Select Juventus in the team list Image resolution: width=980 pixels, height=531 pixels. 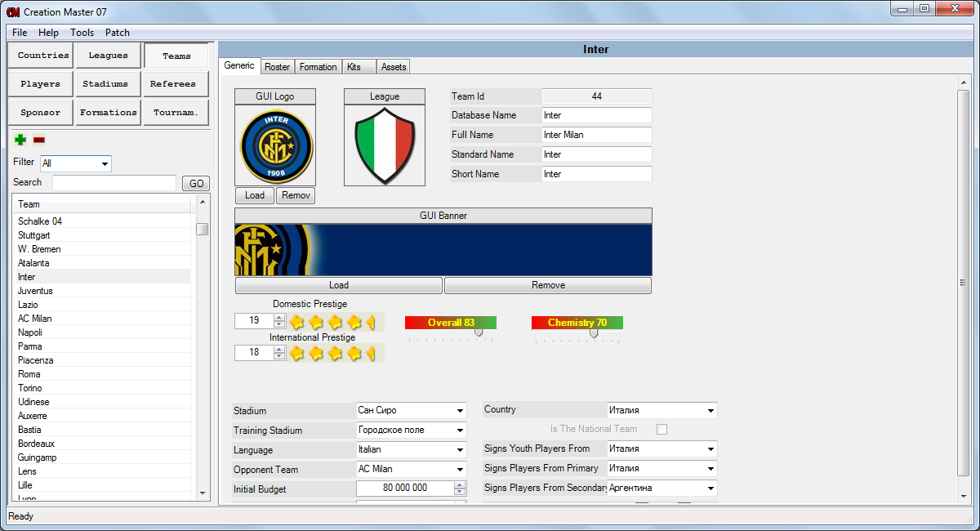(x=35, y=291)
